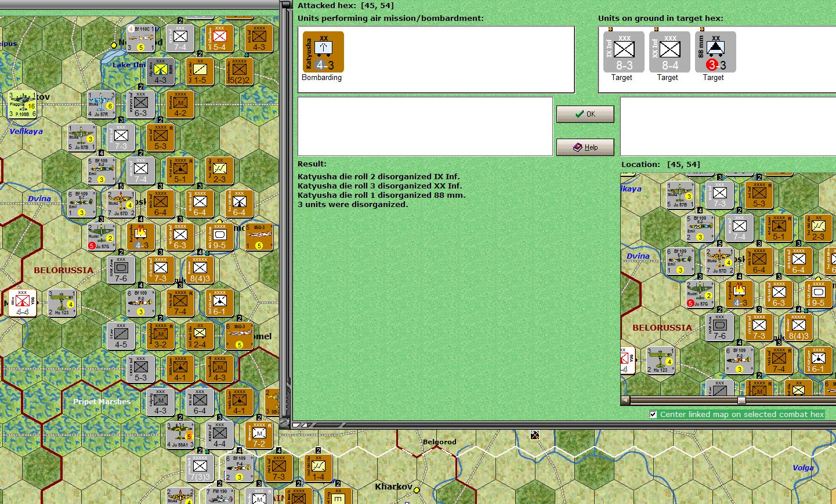Select the Leipzig 4-3 counter

[x=161, y=403]
